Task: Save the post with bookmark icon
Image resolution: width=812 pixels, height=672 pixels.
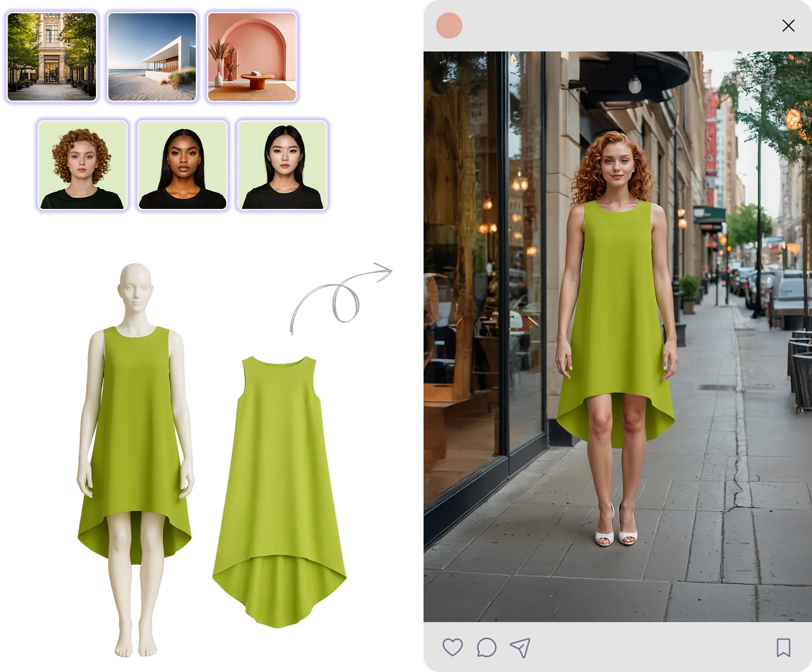Action: pyautogui.click(x=783, y=647)
